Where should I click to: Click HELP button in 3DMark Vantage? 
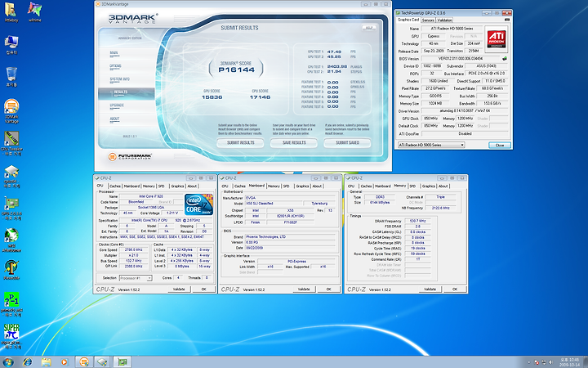click(369, 28)
